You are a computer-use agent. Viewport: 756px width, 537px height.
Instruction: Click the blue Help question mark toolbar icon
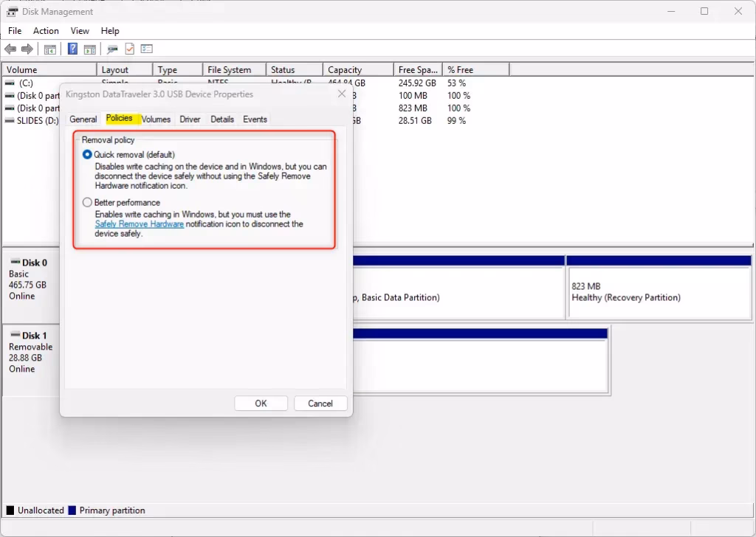tap(72, 49)
